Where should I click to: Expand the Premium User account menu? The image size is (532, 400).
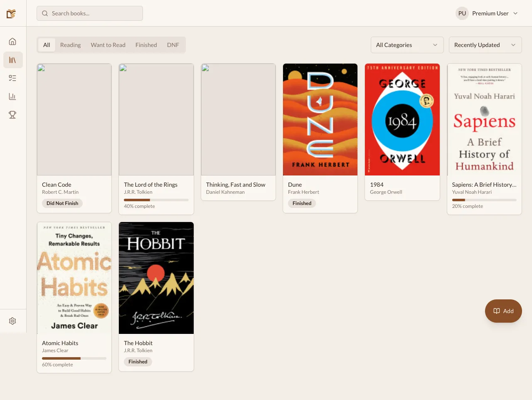[x=487, y=13]
